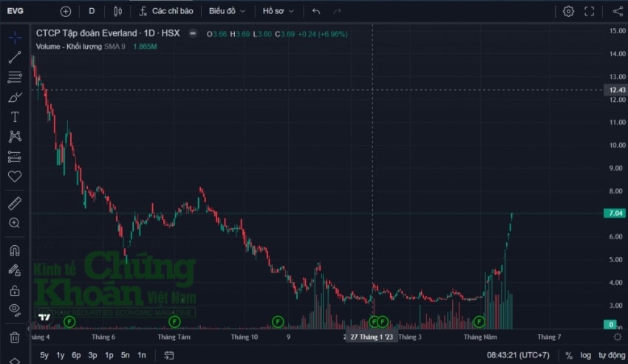Click the date label 27 Tháng 1 '23
This screenshot has width=628, height=364.
(372, 337)
